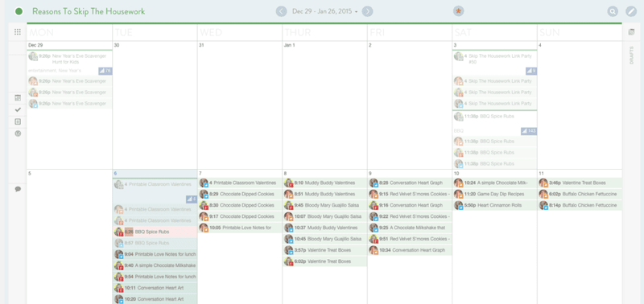This screenshot has height=304, width=644.
Task: Select the day 31 calendar cell
Action: point(240,105)
